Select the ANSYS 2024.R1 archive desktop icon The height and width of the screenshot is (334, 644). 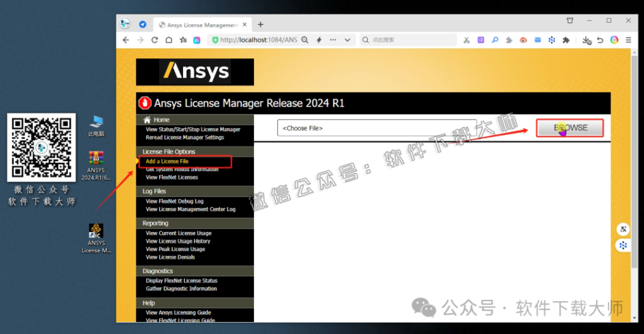tap(96, 166)
